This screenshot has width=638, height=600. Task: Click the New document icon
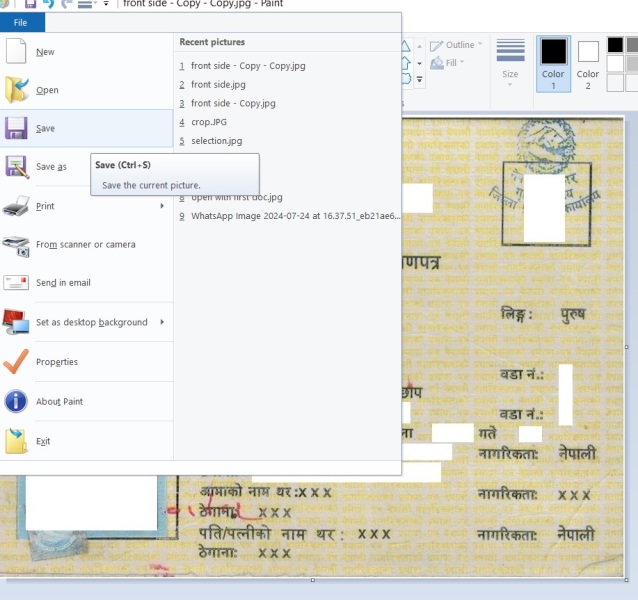[x=16, y=51]
